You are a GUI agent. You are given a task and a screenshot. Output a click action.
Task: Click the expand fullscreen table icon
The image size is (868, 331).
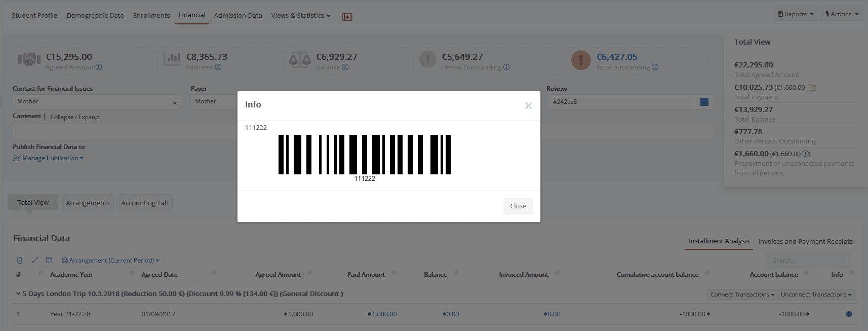point(35,261)
